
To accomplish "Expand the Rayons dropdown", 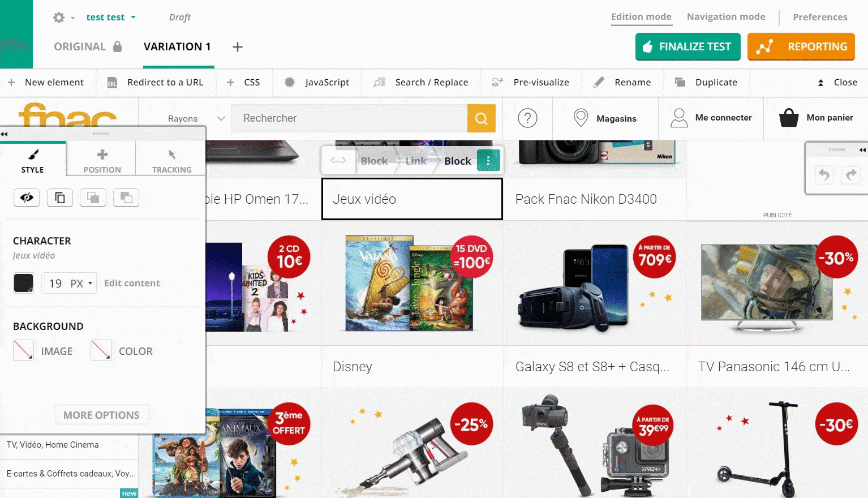I will coord(196,118).
